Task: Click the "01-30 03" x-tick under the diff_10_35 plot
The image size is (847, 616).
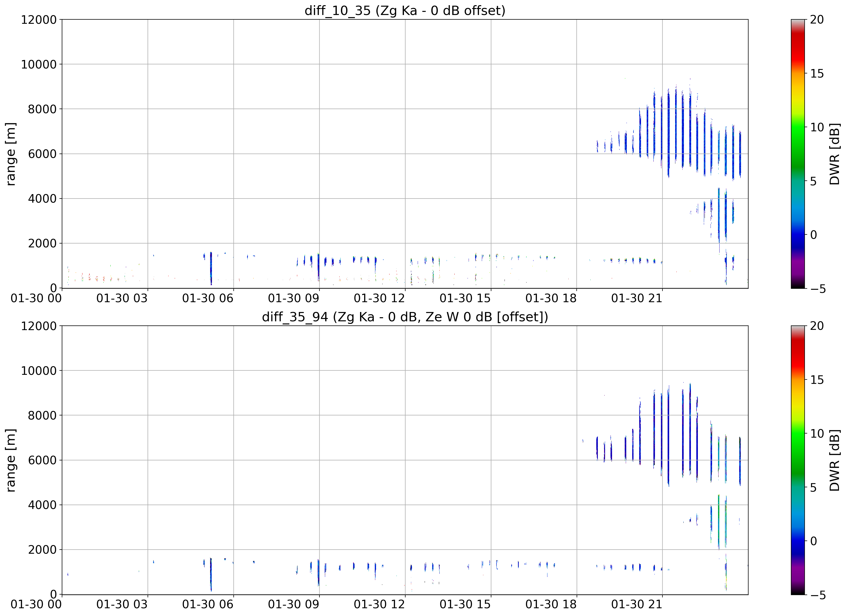Action: [122, 298]
